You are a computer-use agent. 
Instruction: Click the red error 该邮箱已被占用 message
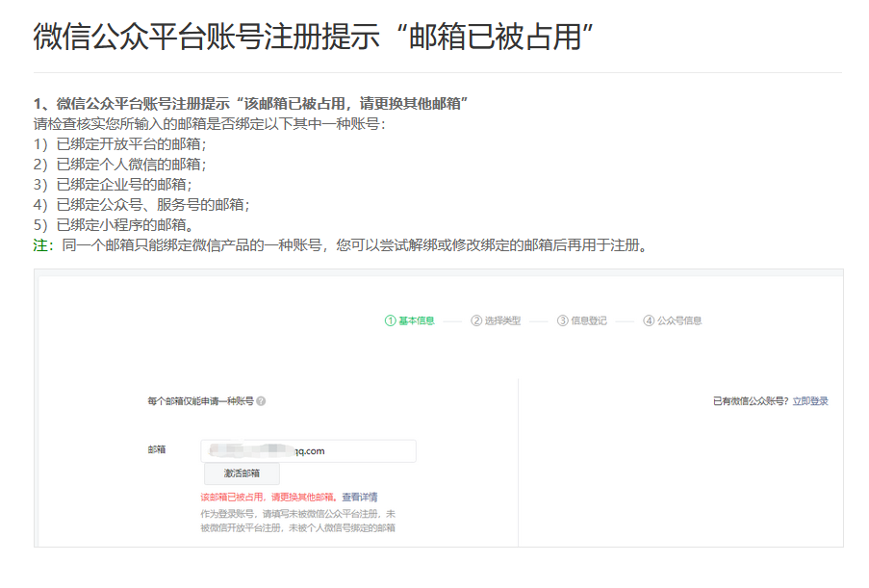click(x=269, y=498)
